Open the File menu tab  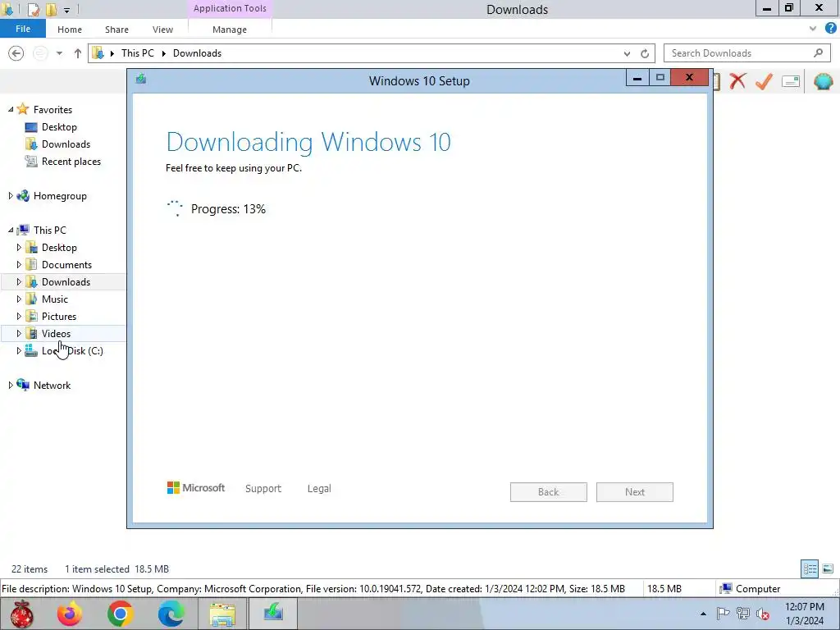pos(23,29)
